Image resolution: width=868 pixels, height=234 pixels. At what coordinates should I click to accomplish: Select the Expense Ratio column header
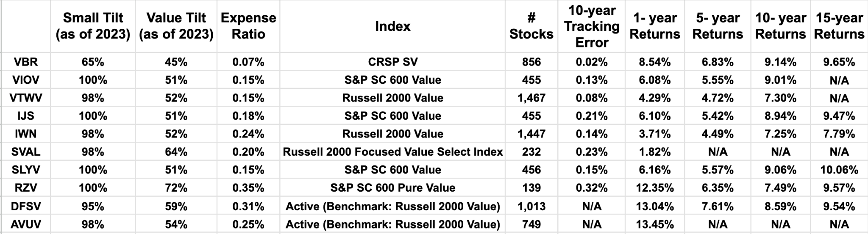click(248, 26)
